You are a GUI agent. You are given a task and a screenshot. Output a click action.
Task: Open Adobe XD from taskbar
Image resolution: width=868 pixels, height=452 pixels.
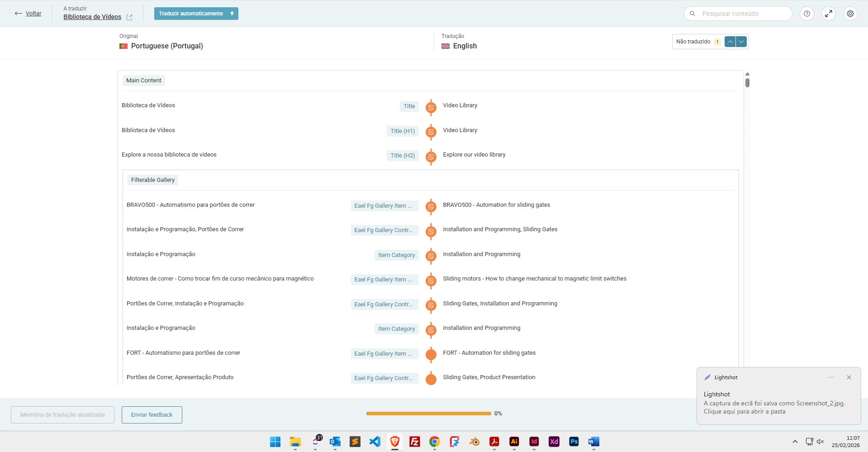coord(554,442)
